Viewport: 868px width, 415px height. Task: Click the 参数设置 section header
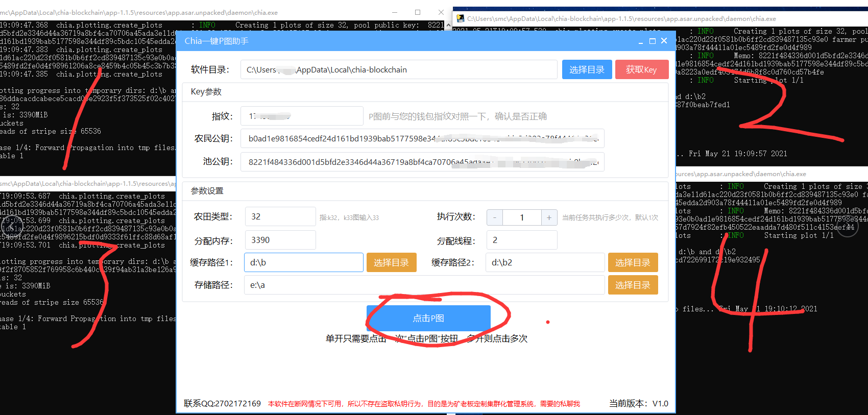click(x=207, y=190)
